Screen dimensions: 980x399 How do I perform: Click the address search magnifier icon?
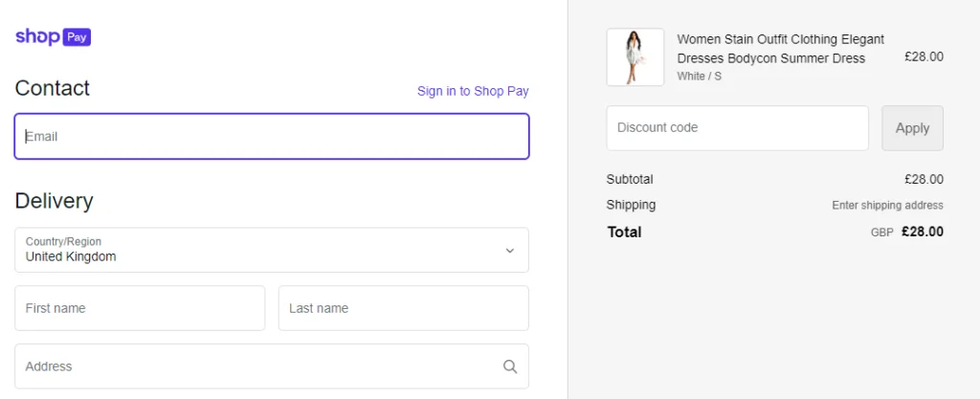pyautogui.click(x=510, y=366)
